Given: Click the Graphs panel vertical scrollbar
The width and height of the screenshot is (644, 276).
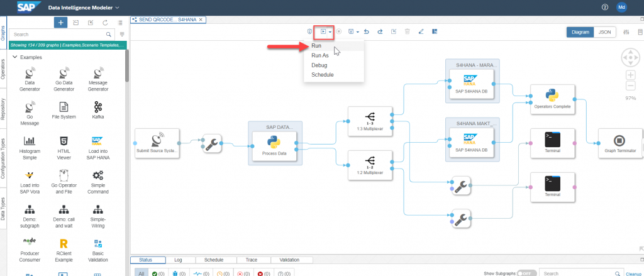Looking at the screenshot, I should (x=127, y=66).
